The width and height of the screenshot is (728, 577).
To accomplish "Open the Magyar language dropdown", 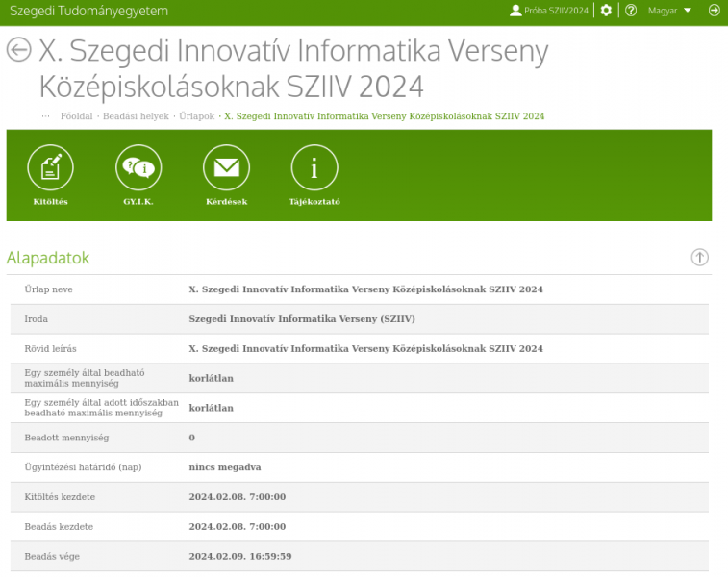I will coord(669,11).
